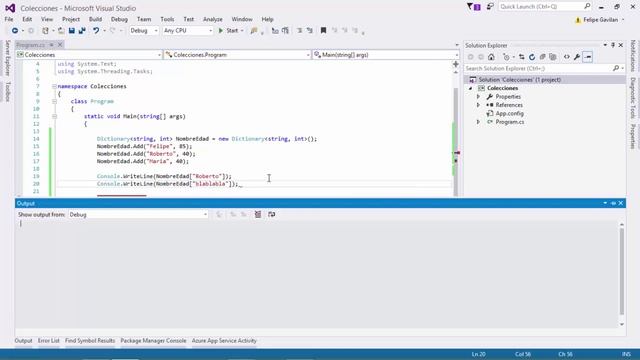Click the Felipe Gavilan account name
The height and width of the screenshot is (360, 640).
tap(600, 20)
